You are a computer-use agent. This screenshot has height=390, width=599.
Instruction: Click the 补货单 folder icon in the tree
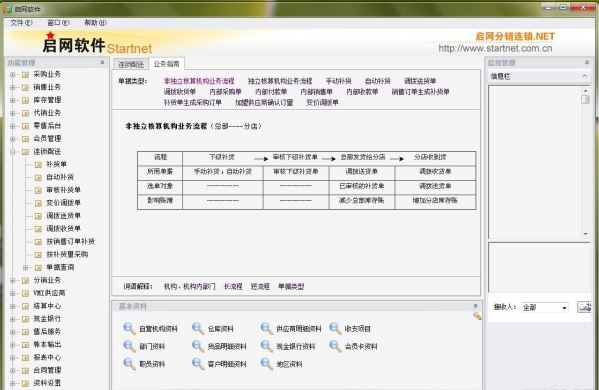[38, 165]
